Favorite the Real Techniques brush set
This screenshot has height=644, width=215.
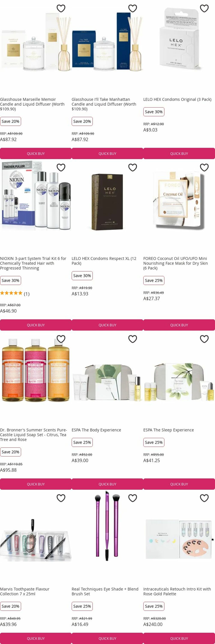coord(133,498)
